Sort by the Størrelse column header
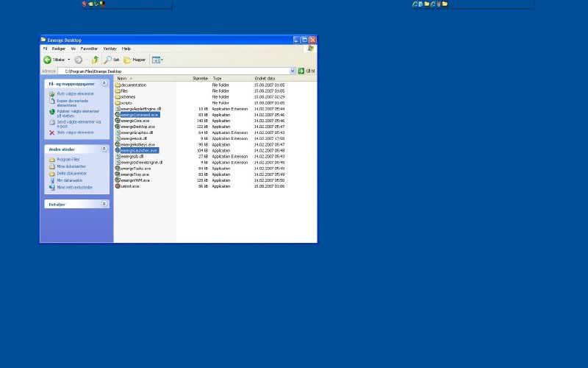588x368 pixels. (x=193, y=79)
